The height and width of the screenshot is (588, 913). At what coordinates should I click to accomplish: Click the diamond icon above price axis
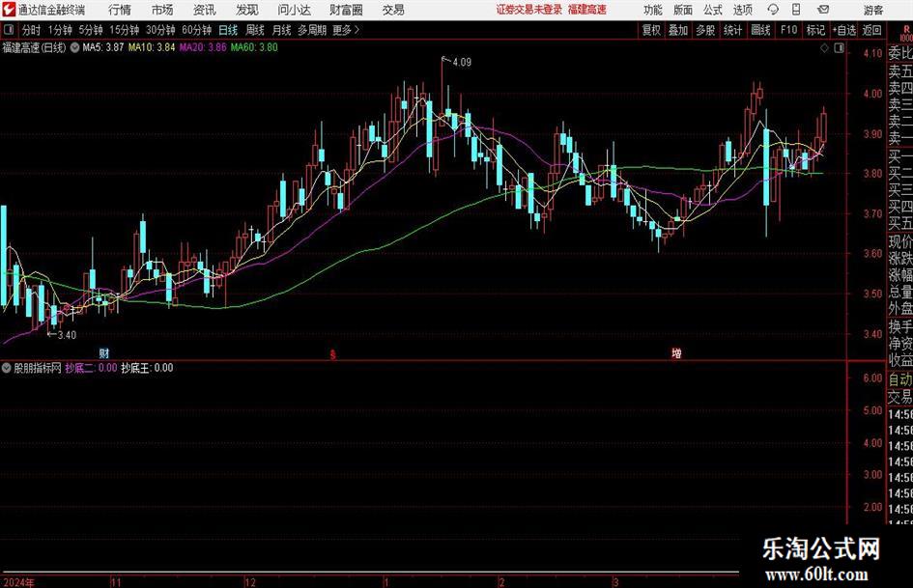coord(824,48)
